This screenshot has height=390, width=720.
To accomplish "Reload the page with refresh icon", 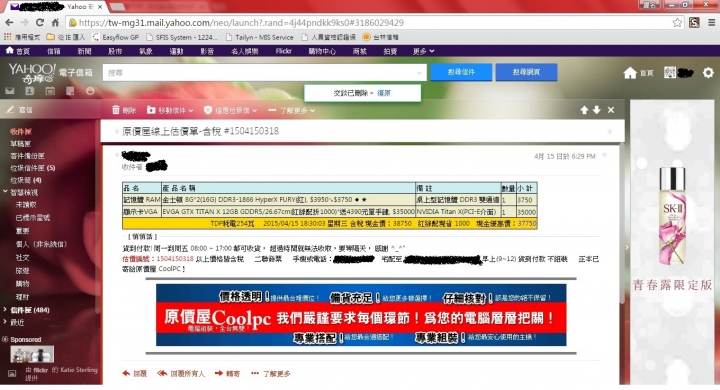I will [x=40, y=23].
